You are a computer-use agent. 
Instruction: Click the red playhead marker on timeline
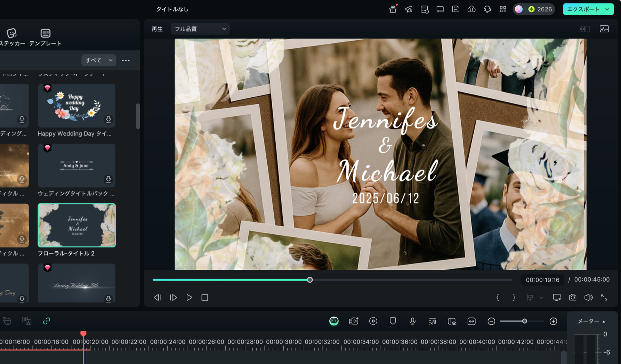coord(83,334)
